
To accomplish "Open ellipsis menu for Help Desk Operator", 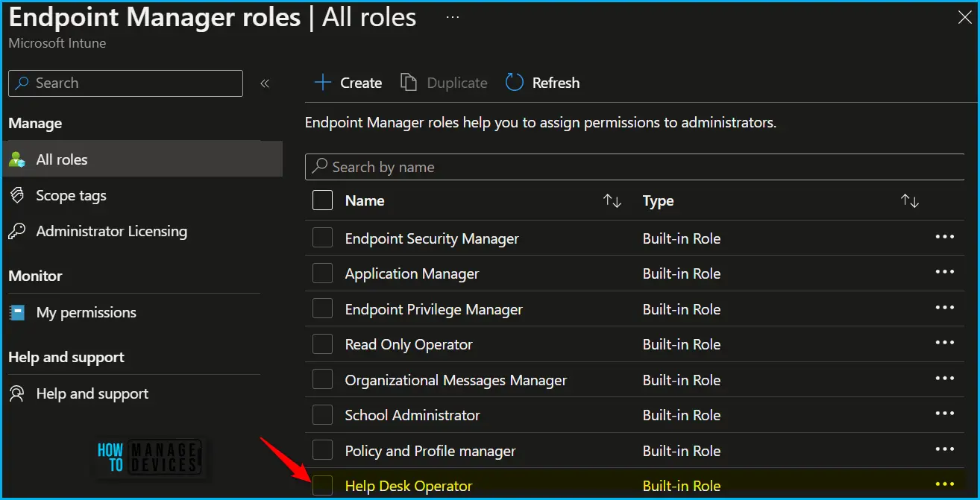I will 944,484.
